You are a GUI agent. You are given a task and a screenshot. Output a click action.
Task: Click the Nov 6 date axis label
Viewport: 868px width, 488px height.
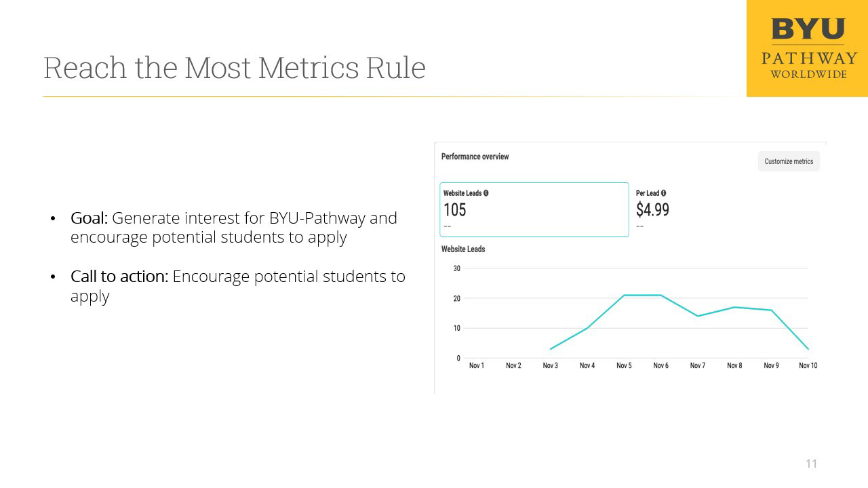pos(660,366)
